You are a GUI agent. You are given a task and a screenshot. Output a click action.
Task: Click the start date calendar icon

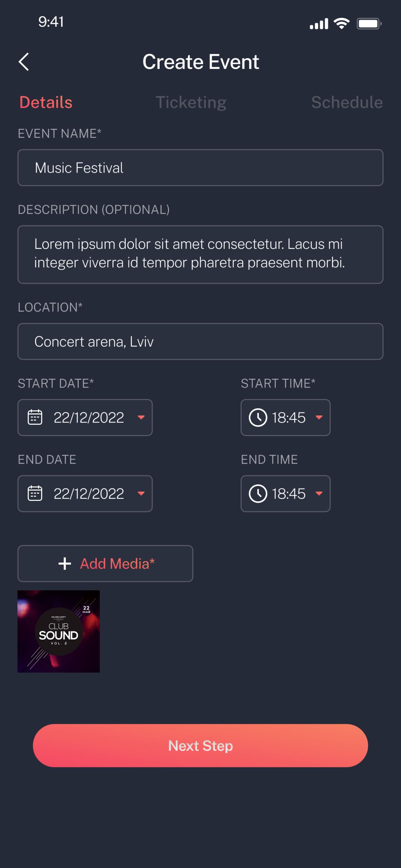[x=35, y=417]
